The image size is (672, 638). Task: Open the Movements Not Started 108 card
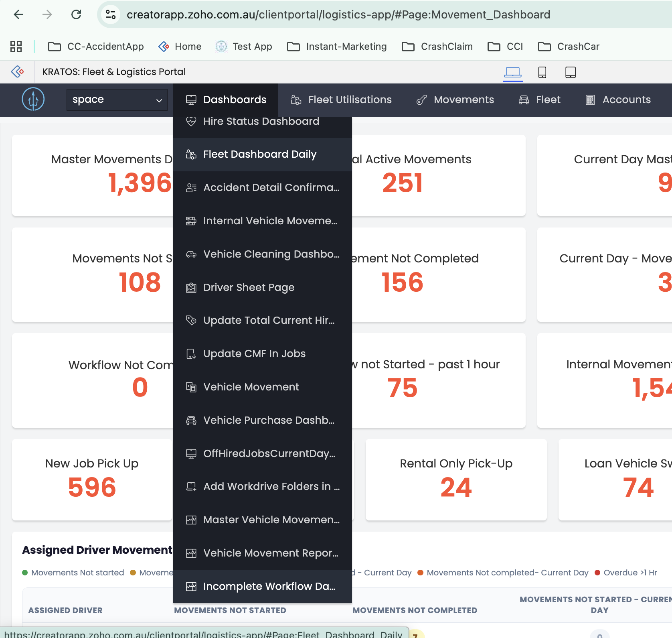point(93,275)
